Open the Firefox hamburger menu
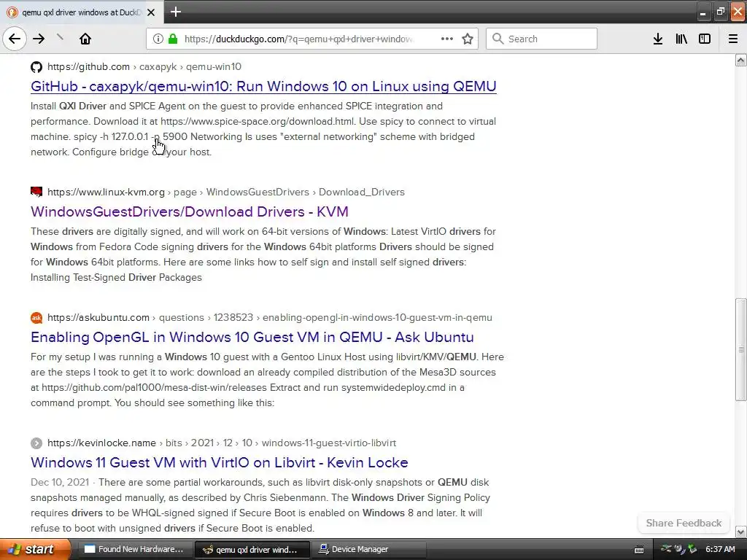This screenshot has height=560, width=747. [x=733, y=39]
